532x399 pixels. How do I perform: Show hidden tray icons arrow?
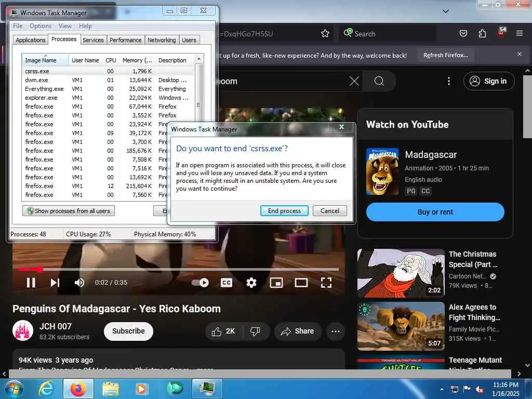pos(442,389)
